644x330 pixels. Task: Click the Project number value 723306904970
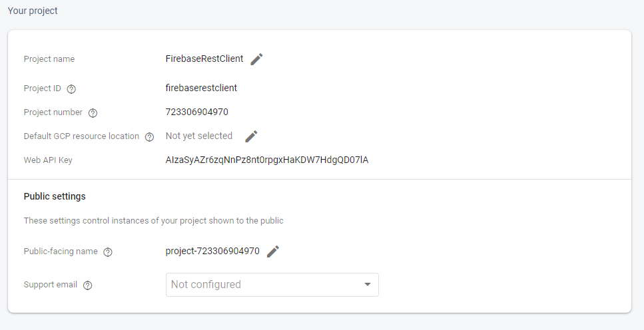[x=196, y=112]
